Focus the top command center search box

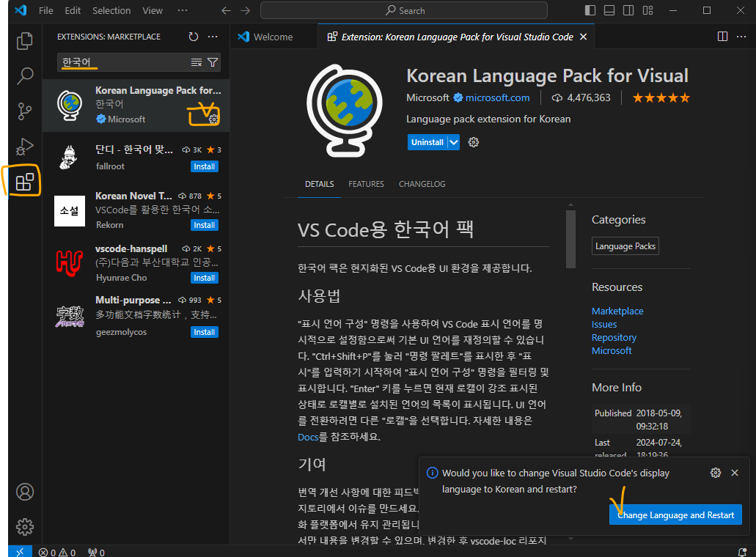(x=404, y=10)
